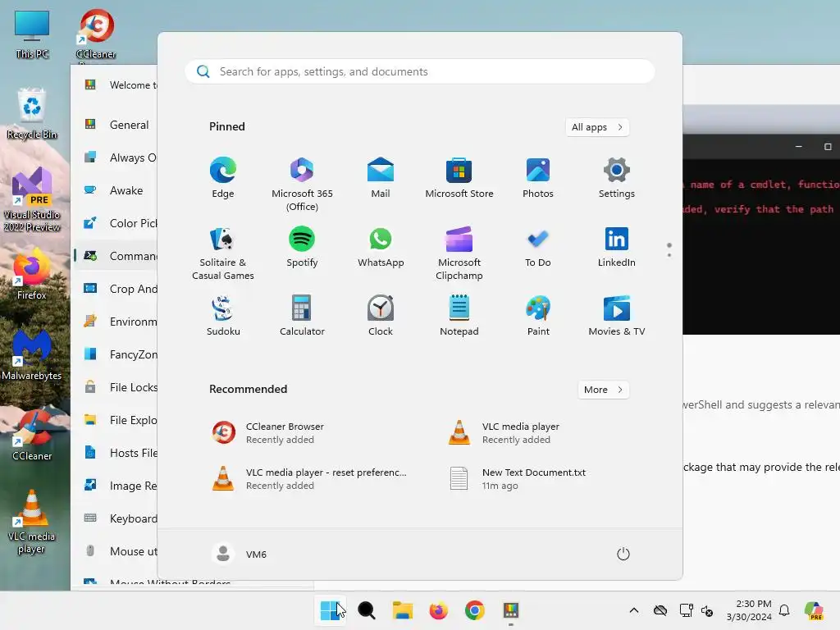Show hidden system tray icons
Image resolution: width=840 pixels, height=630 pixels.
tap(634, 610)
